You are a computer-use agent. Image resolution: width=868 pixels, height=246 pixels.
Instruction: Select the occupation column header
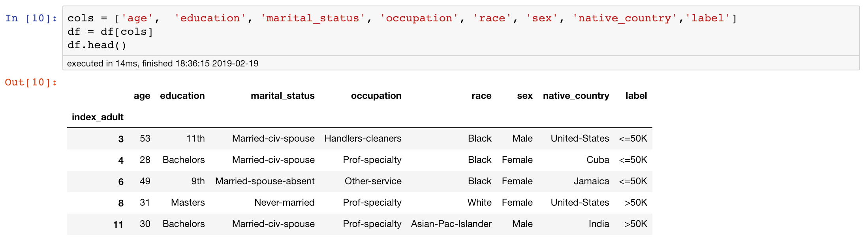click(x=376, y=96)
